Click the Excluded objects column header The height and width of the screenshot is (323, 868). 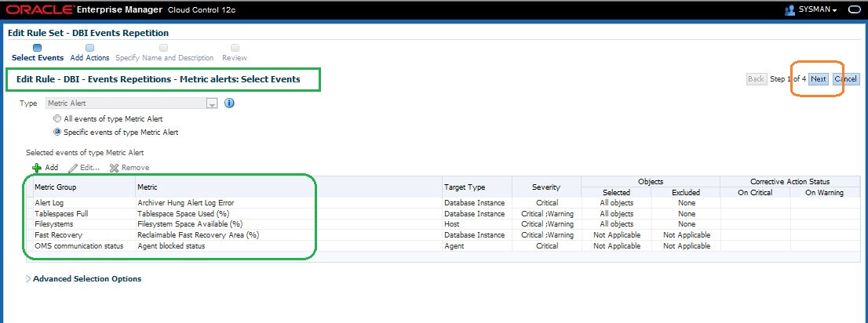(x=686, y=193)
